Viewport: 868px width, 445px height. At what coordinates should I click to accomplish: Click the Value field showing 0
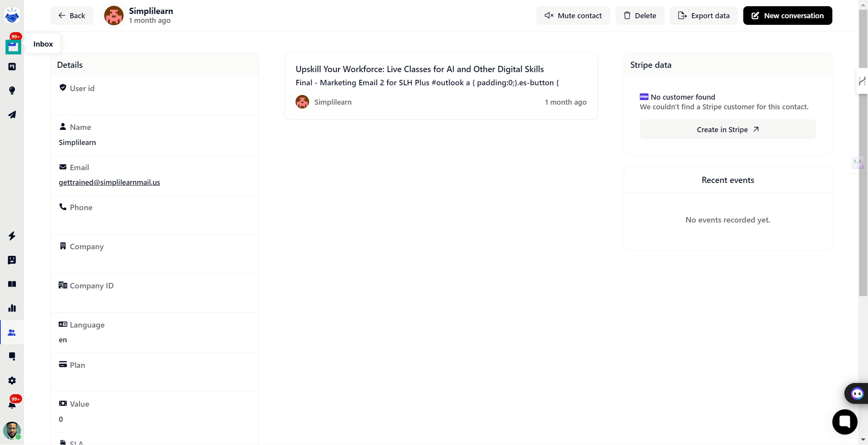(155, 412)
